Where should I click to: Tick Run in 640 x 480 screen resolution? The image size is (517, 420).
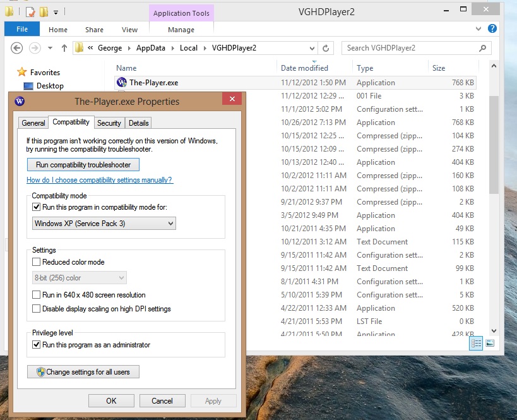(37, 295)
